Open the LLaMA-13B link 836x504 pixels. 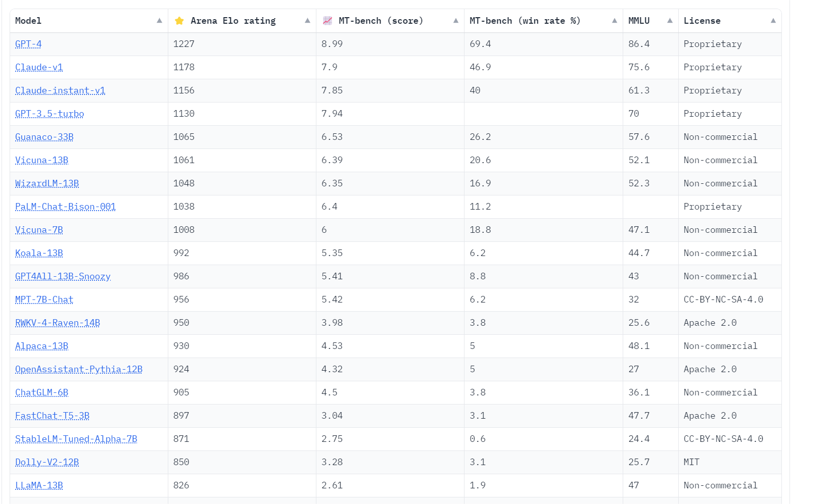click(x=39, y=485)
